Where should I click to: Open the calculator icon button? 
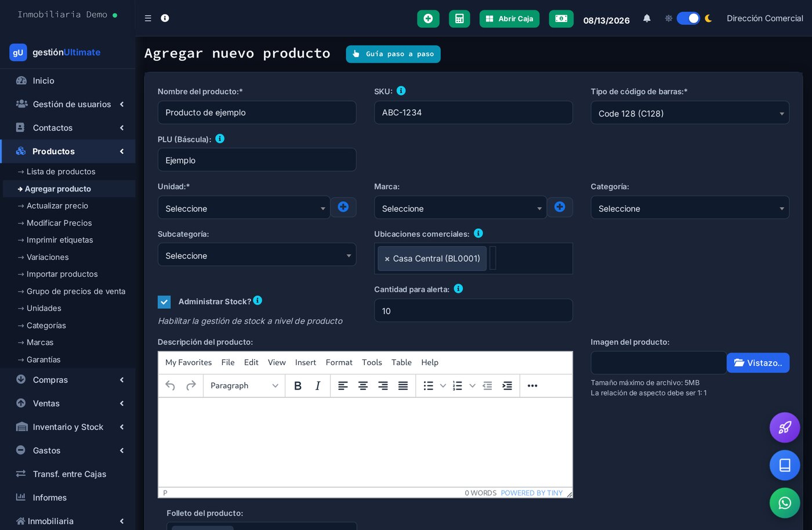tap(459, 19)
